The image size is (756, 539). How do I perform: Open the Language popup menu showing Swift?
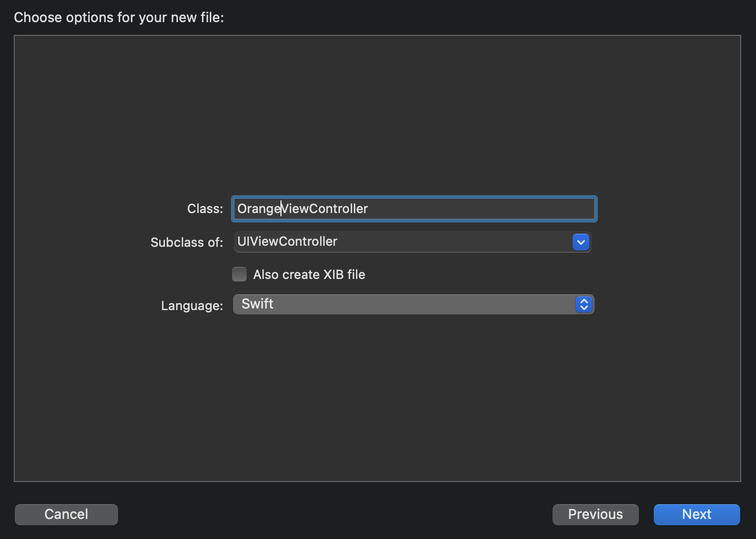(414, 304)
